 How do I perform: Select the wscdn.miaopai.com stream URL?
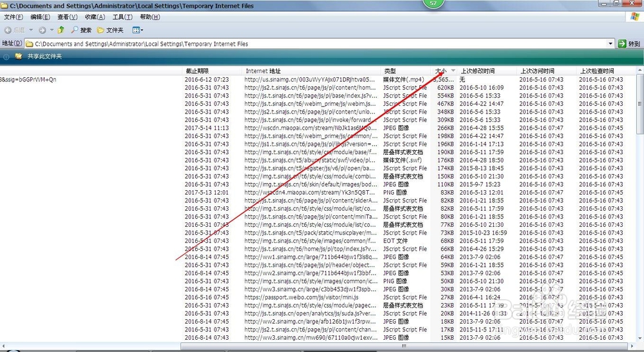[310, 128]
